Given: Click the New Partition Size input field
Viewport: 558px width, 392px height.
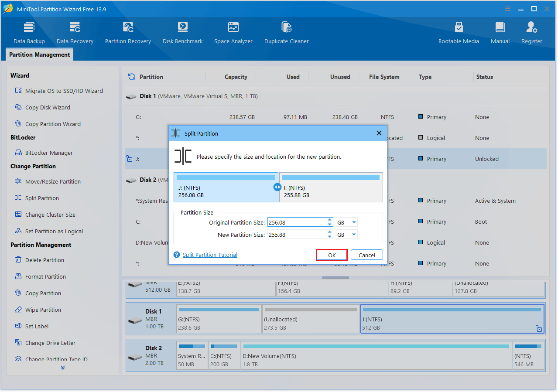Looking at the screenshot, I should [297, 235].
